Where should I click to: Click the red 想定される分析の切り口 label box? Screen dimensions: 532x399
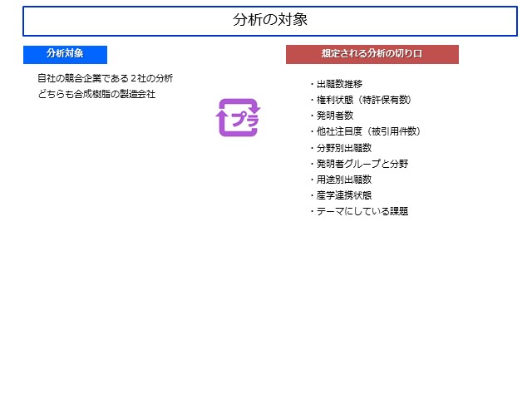[372, 54]
